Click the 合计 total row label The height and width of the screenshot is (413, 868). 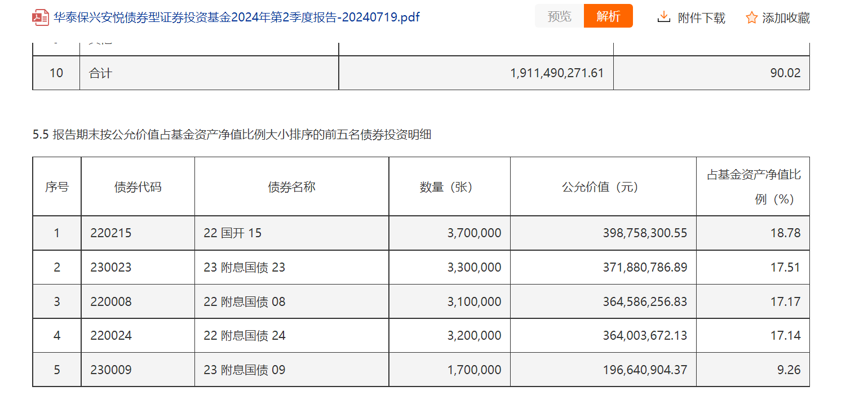[x=100, y=73]
